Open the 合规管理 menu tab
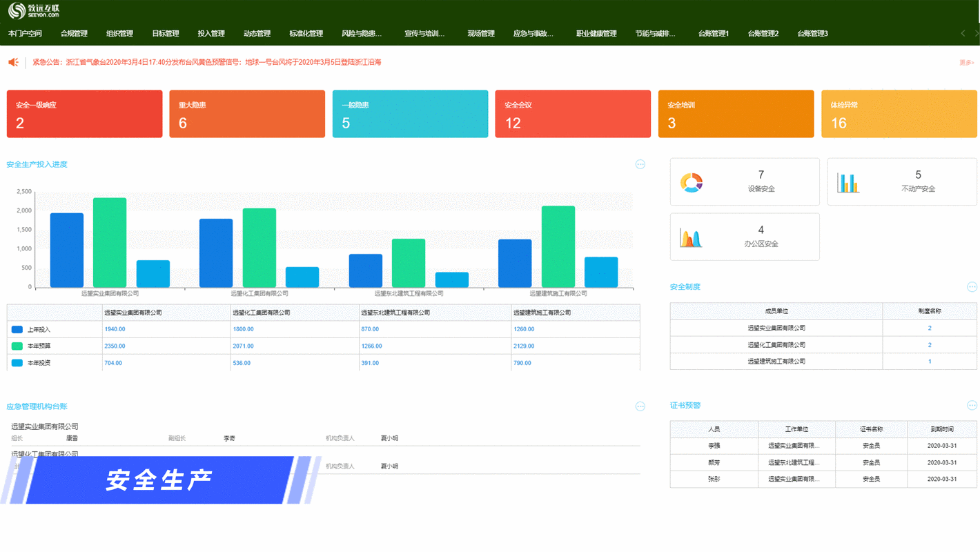The height and width of the screenshot is (552, 980). pos(74,34)
